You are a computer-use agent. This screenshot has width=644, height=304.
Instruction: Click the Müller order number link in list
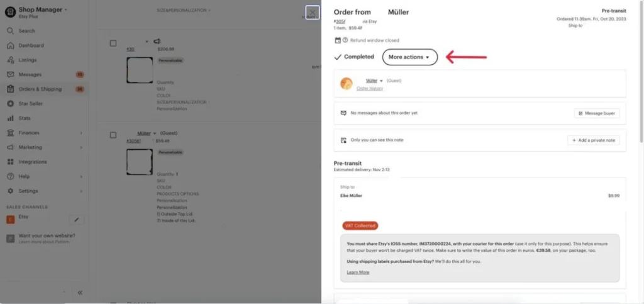coord(134,141)
